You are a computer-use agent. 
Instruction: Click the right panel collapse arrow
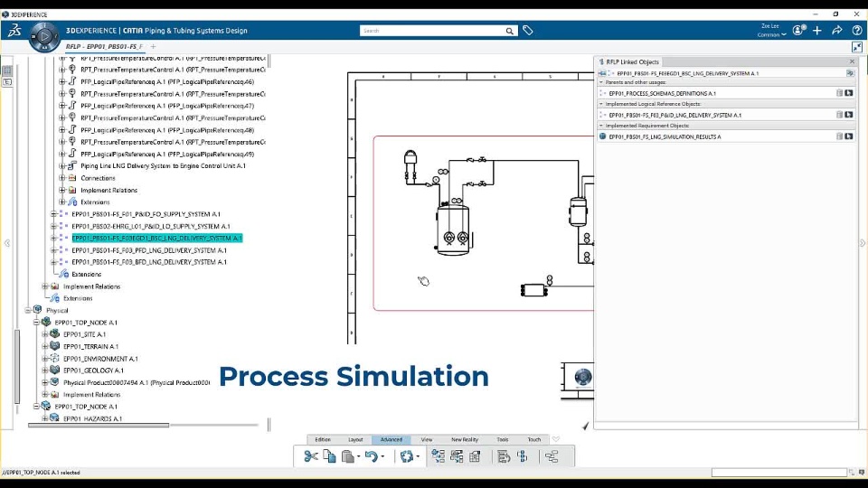click(x=862, y=243)
